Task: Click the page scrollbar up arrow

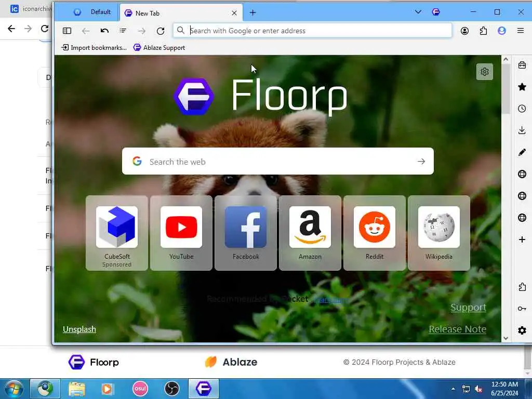Action: click(506, 59)
